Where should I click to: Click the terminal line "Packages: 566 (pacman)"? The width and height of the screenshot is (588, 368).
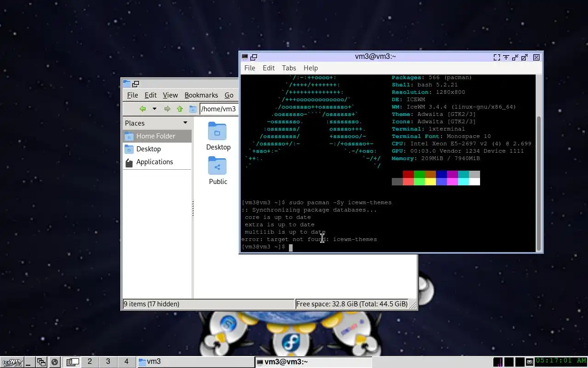pyautogui.click(x=432, y=77)
